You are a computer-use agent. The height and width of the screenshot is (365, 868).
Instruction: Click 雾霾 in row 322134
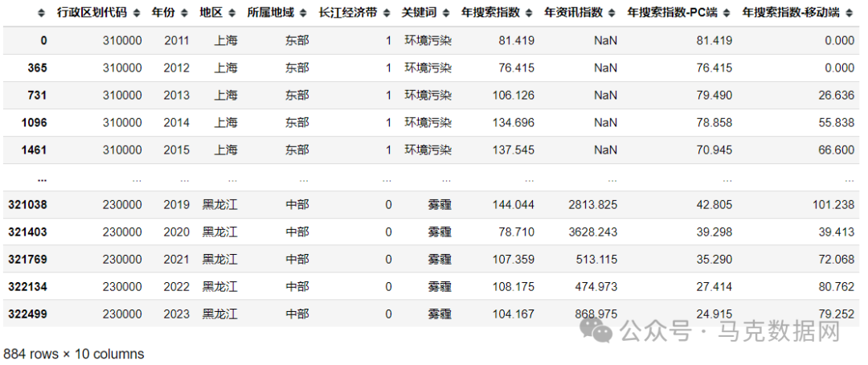[x=440, y=287]
